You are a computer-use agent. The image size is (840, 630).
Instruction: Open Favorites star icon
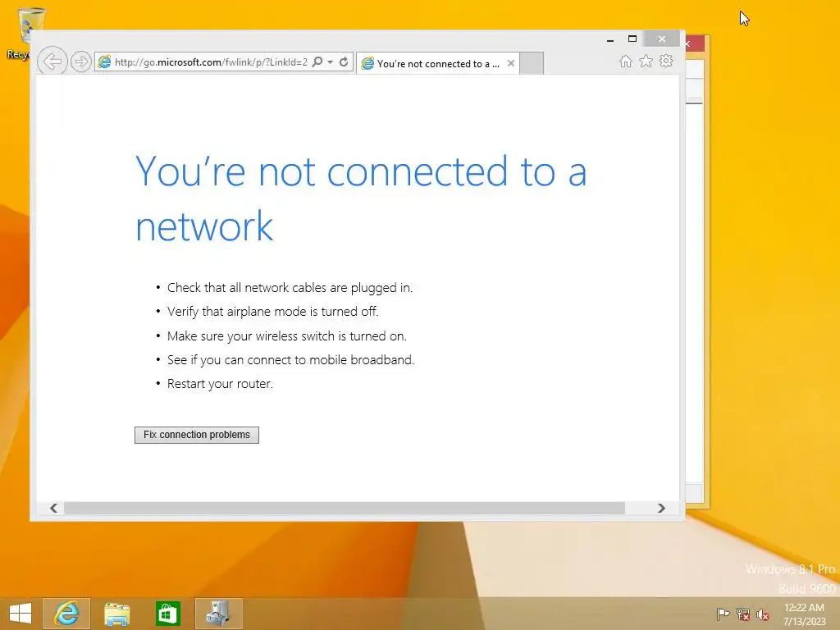click(x=646, y=61)
